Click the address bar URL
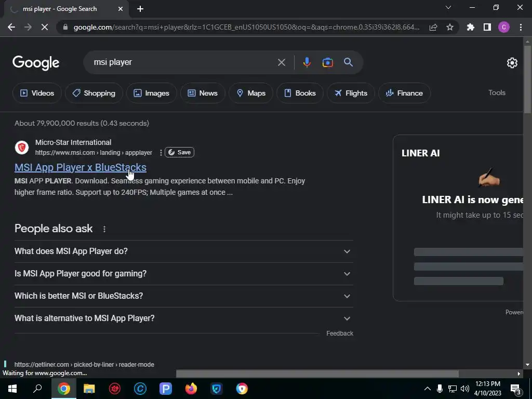This screenshot has height=399, width=532. [x=246, y=27]
